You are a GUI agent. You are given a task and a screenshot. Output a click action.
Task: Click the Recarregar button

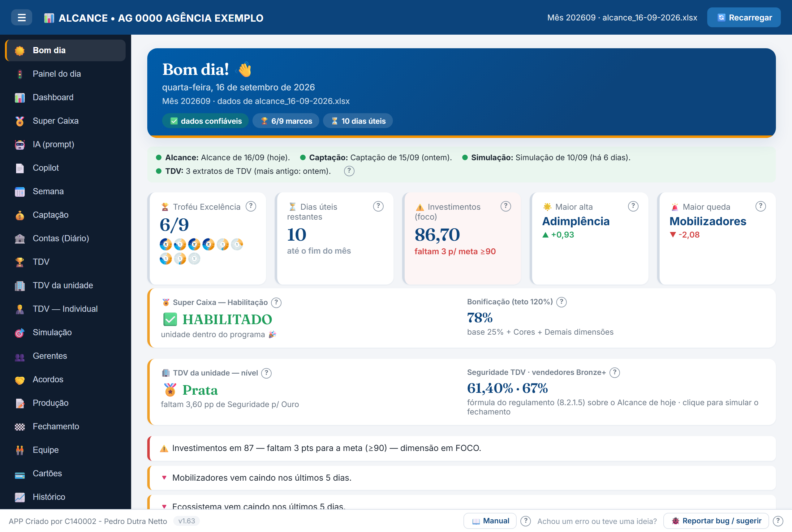[743, 18]
